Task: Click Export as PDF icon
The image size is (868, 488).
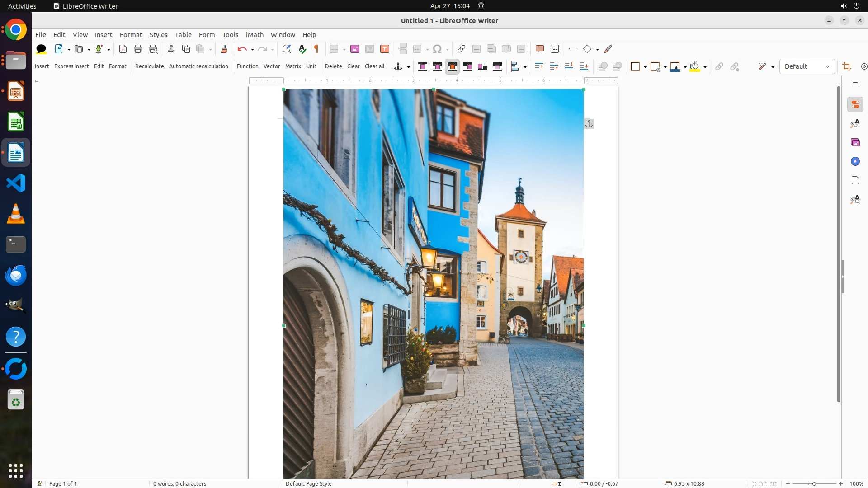Action: pyautogui.click(x=123, y=49)
